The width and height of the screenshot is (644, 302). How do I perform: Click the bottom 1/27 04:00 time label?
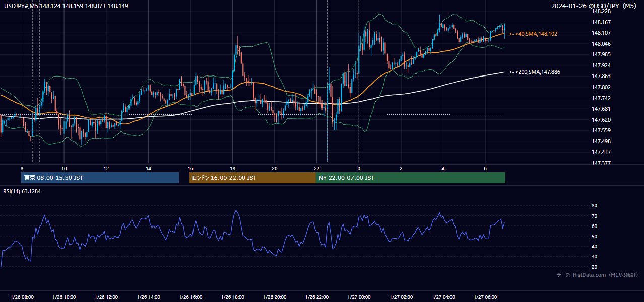pos(443,297)
